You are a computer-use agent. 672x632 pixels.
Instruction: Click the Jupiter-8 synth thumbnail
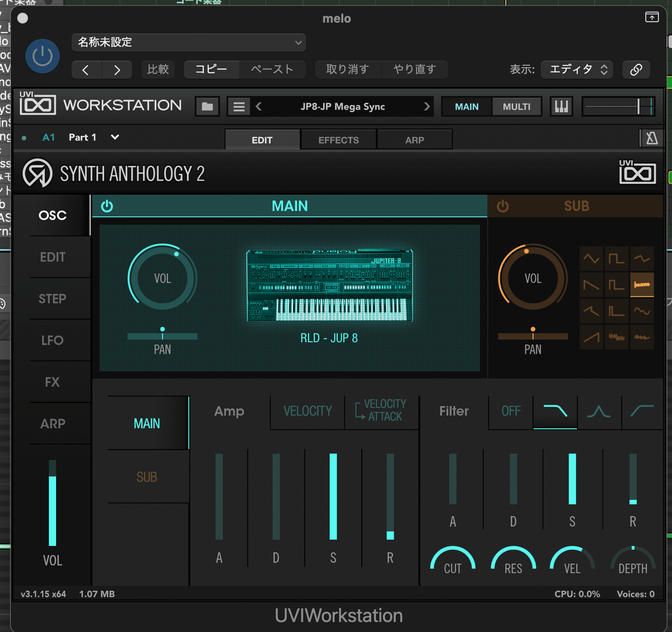330,285
